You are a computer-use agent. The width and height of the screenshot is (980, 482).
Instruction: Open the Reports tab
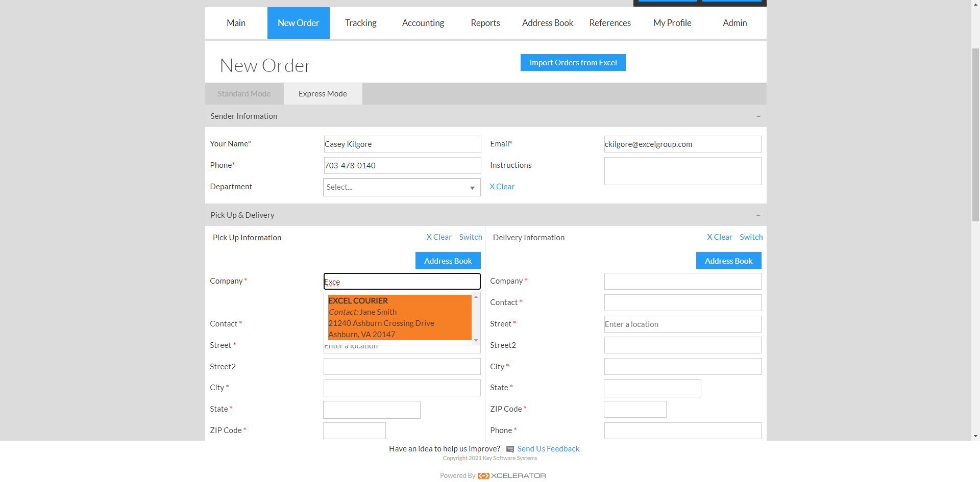click(x=485, y=23)
